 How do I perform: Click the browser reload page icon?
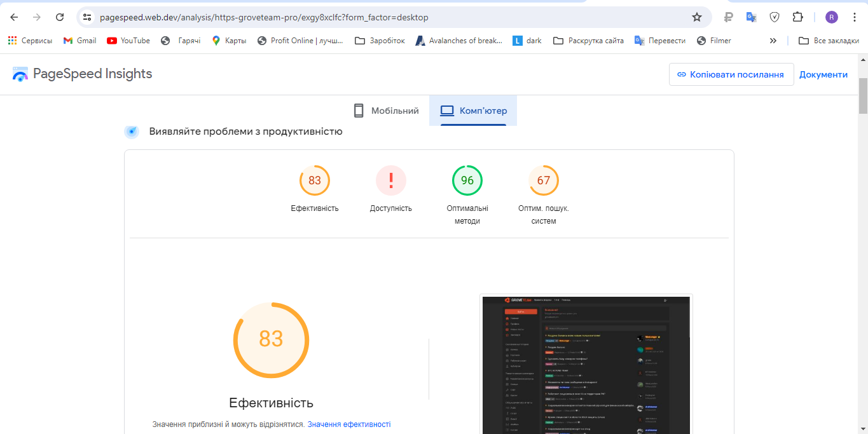coord(60,17)
